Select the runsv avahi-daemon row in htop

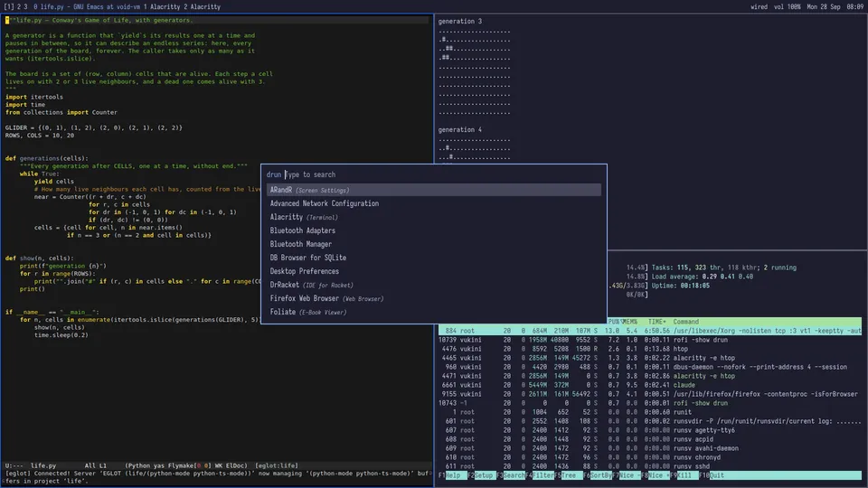650,448
